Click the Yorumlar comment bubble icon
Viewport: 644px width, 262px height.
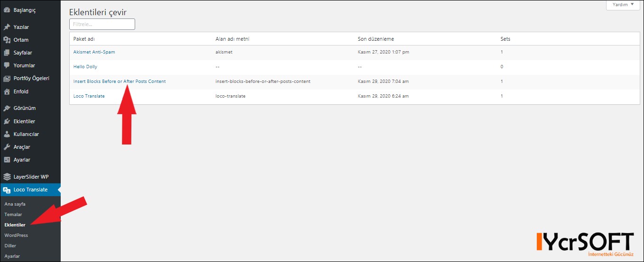coord(7,65)
